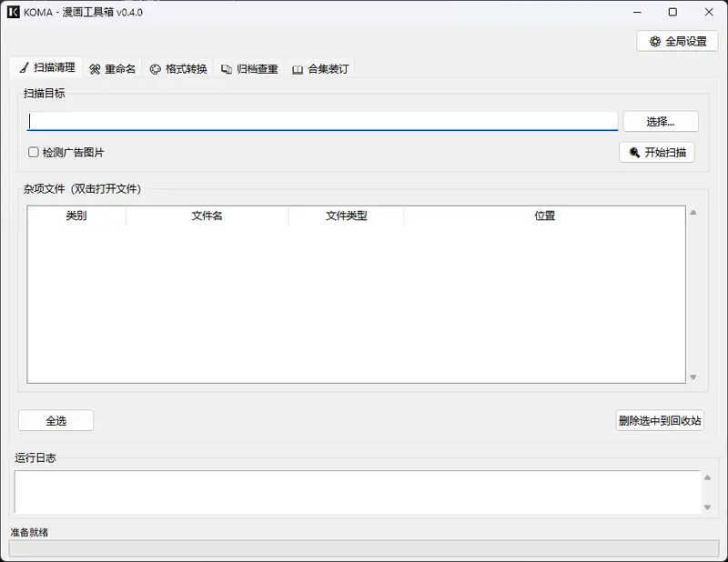
Task: Click the gear icon in 全局设置
Action: click(x=655, y=42)
